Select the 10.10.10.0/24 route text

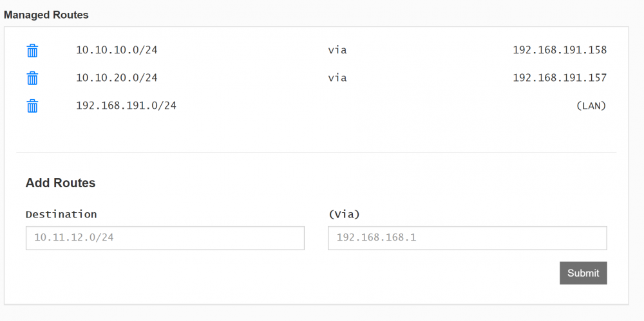pyautogui.click(x=117, y=50)
